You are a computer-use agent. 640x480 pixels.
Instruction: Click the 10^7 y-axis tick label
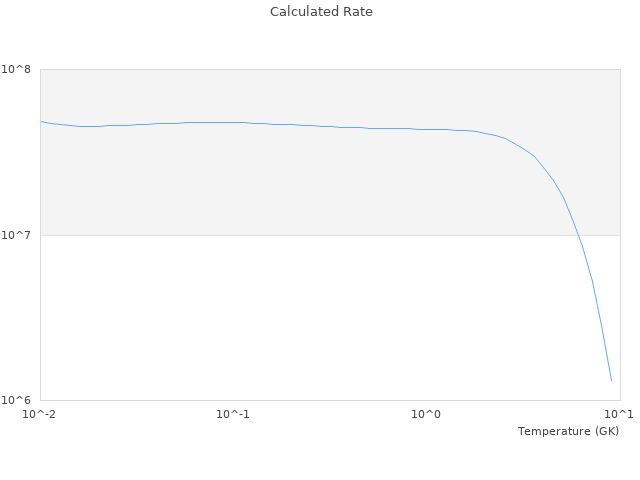19,235
